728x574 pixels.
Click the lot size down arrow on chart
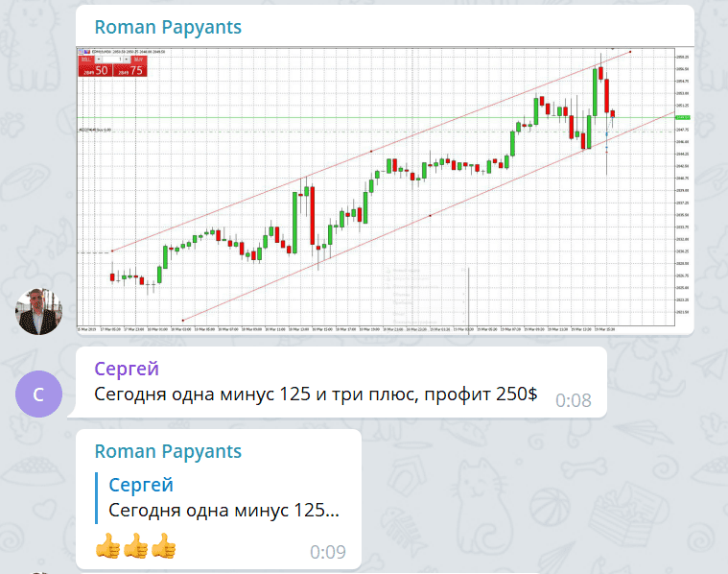pyautogui.click(x=98, y=59)
